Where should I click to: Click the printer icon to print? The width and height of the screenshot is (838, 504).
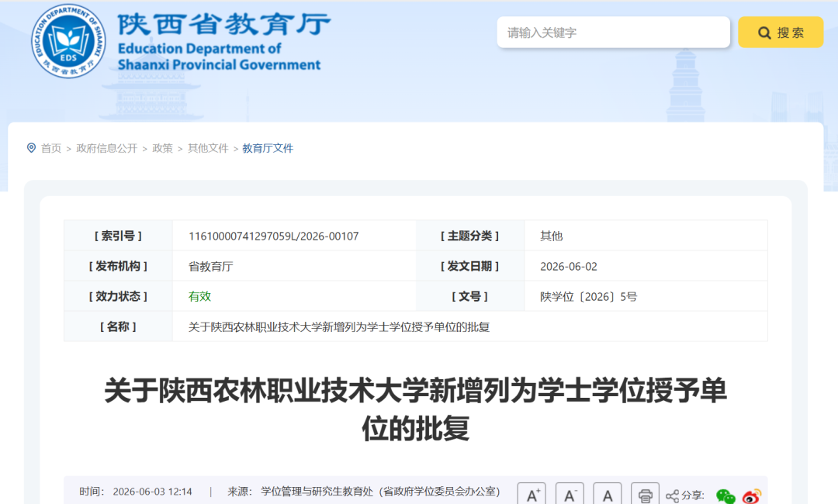645,495
